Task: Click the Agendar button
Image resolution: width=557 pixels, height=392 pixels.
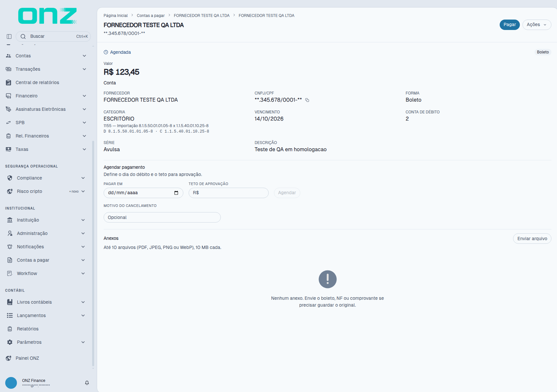Action: click(287, 193)
